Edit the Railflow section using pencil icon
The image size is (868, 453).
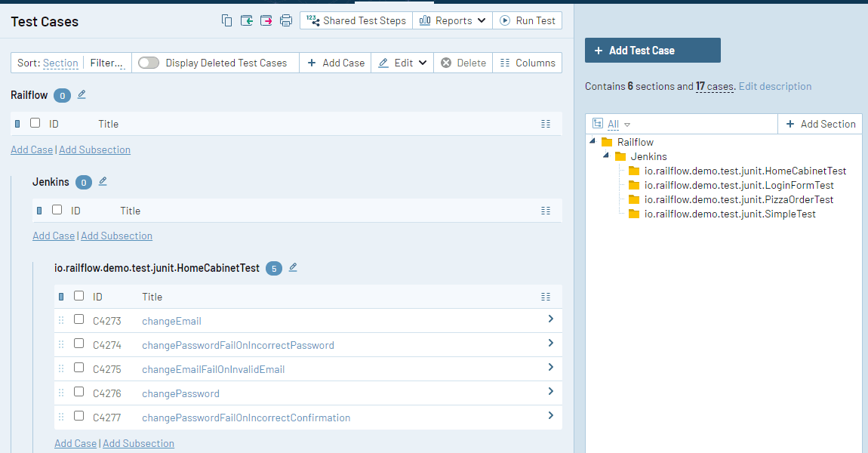[82, 94]
